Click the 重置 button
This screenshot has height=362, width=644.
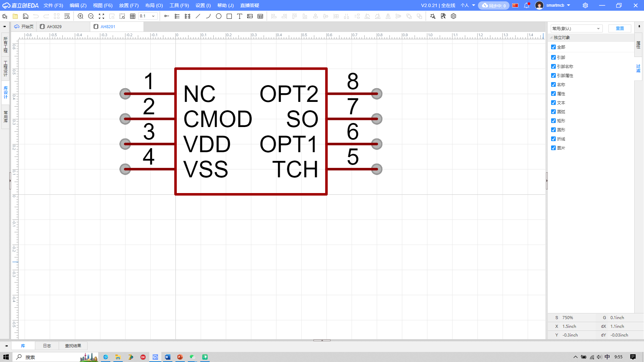pyautogui.click(x=620, y=28)
